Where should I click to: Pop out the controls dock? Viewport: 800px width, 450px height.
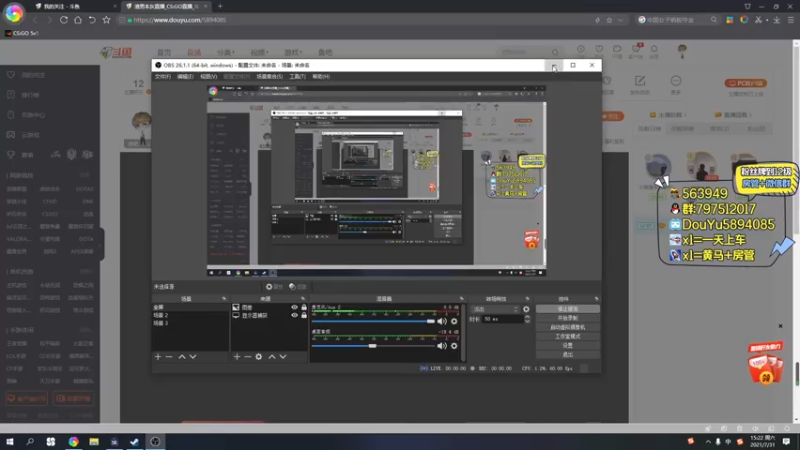[596, 298]
